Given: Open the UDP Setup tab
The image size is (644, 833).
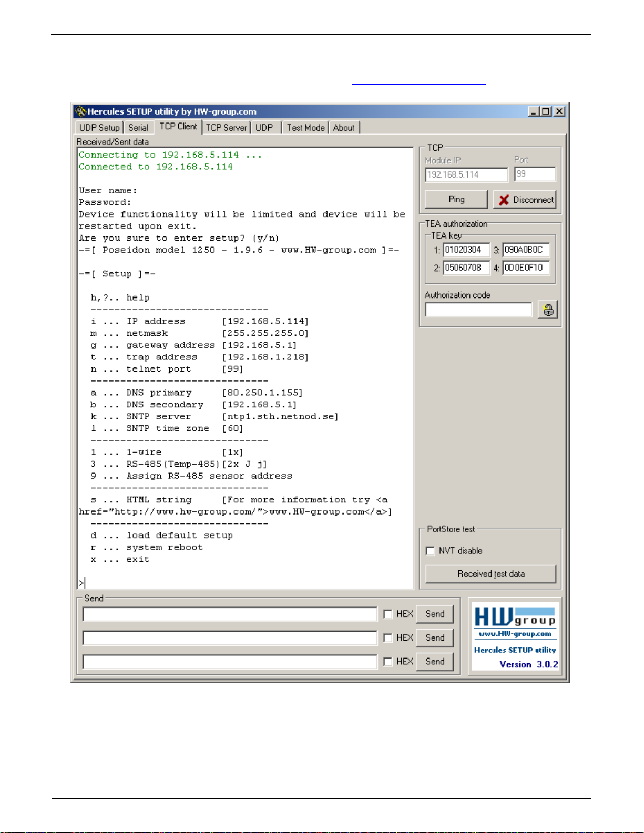Looking at the screenshot, I should pyautogui.click(x=99, y=128).
